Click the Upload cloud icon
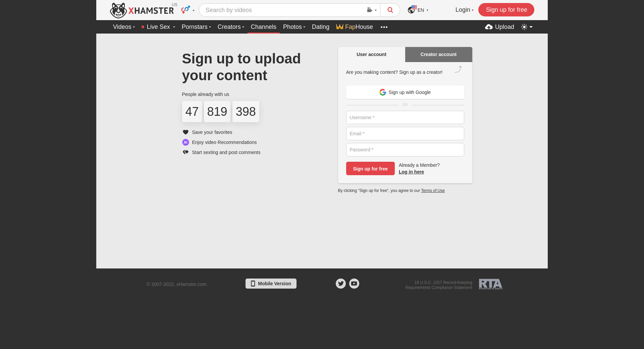644x349 pixels. pyautogui.click(x=489, y=27)
